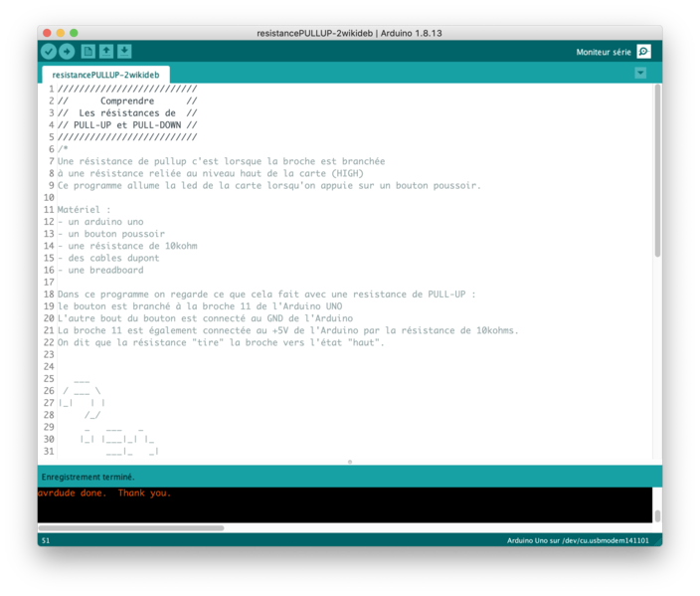Viewport: 700px width, 596px height.
Task: Click the editor's vertical scrollbar
Action: (657, 169)
